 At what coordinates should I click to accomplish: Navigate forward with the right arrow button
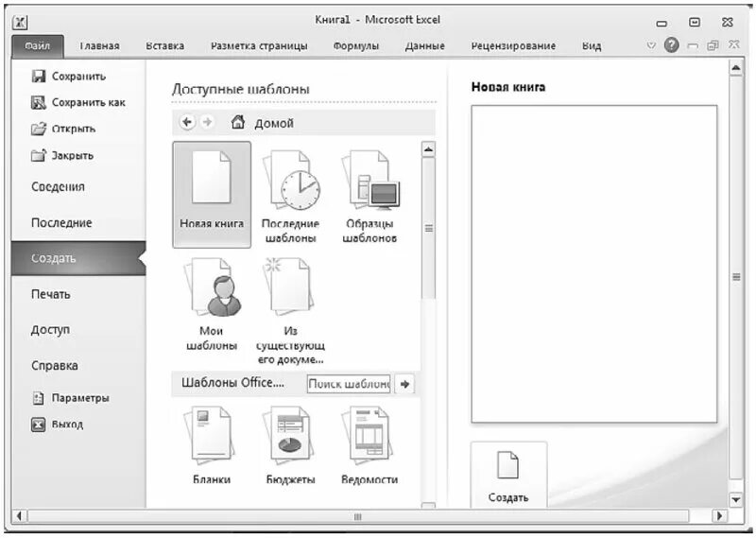click(207, 122)
